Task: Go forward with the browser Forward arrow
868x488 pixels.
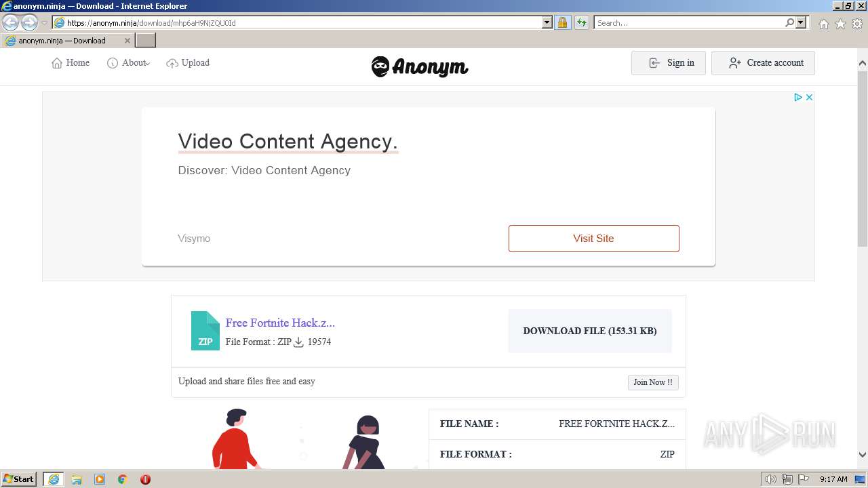Action: (29, 22)
